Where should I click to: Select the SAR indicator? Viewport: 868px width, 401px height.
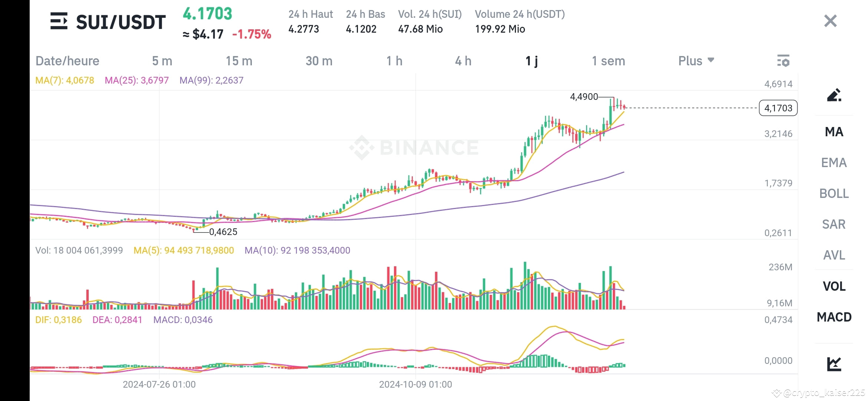point(834,224)
